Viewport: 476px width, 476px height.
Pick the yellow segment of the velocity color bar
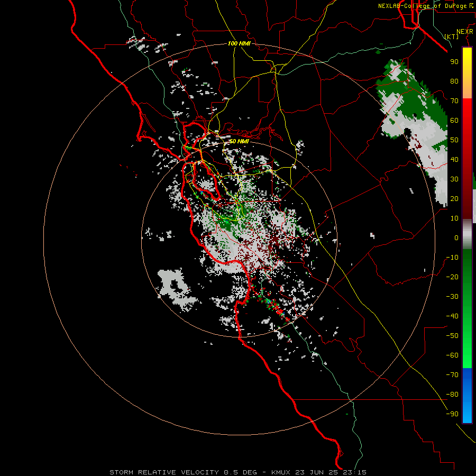point(467,73)
